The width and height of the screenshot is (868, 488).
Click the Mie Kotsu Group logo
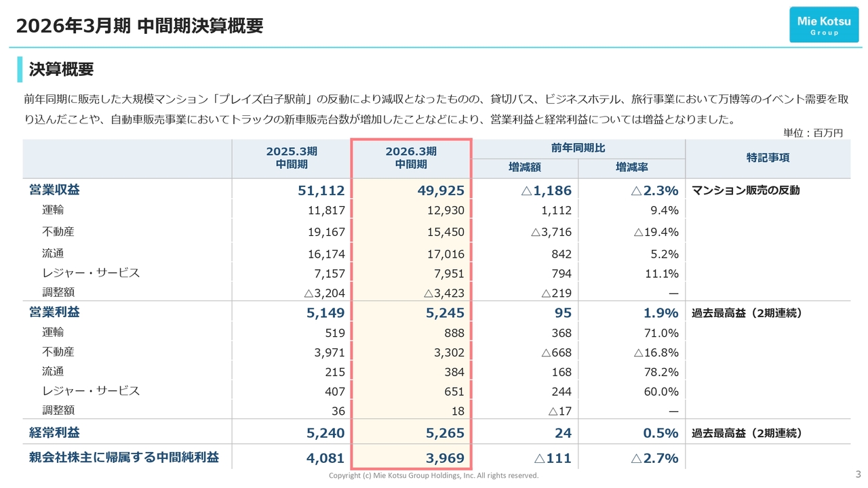pyautogui.click(x=823, y=24)
